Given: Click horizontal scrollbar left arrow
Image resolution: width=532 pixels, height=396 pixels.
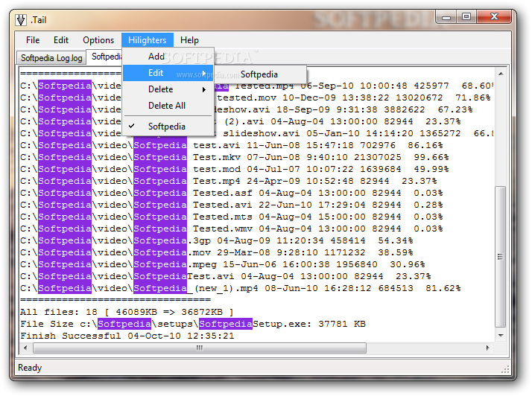Looking at the screenshot, I should (x=25, y=348).
